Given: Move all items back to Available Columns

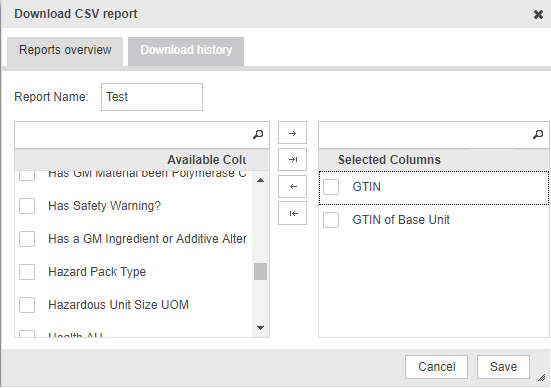Looking at the screenshot, I should 292,213.
